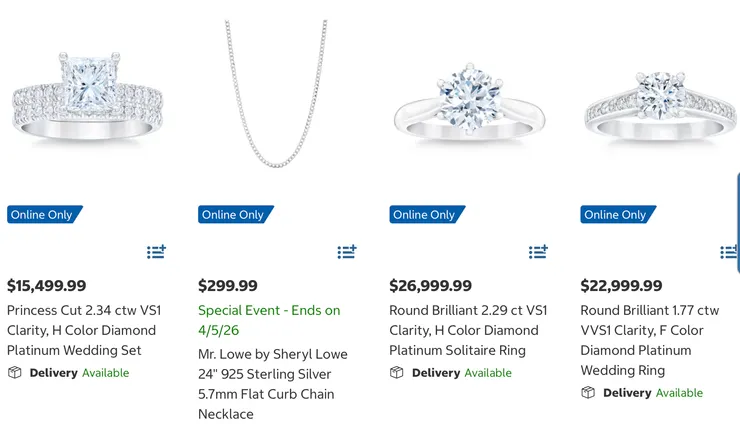
Task: Click delivery box icon under 1.77 ctw Wedding Ring
Action: point(588,393)
